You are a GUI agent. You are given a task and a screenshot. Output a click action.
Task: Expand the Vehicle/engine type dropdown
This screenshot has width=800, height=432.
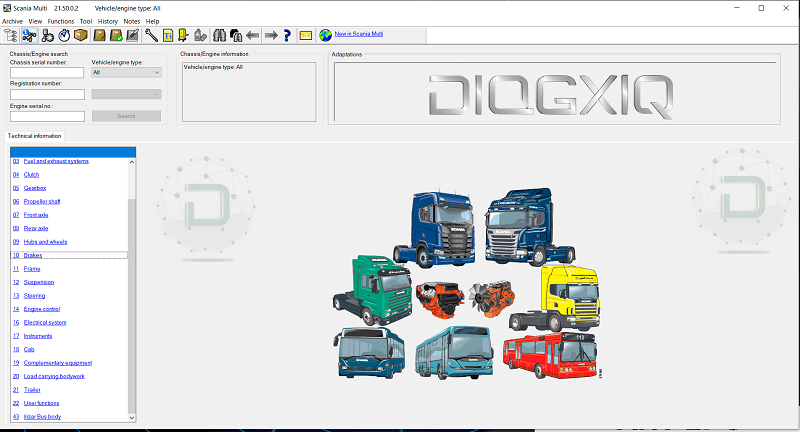tap(127, 72)
